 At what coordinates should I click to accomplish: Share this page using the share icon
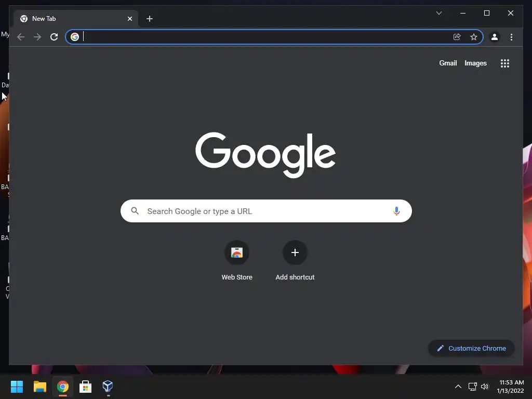[457, 37]
